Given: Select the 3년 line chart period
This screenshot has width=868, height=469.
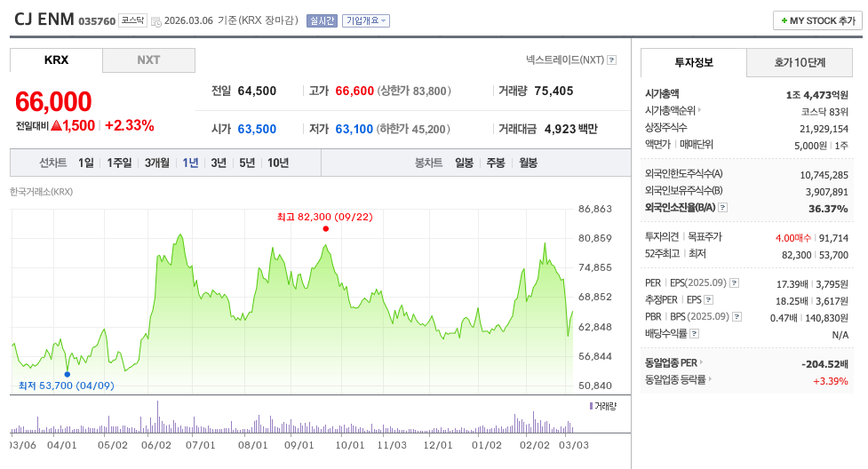Looking at the screenshot, I should (x=219, y=163).
